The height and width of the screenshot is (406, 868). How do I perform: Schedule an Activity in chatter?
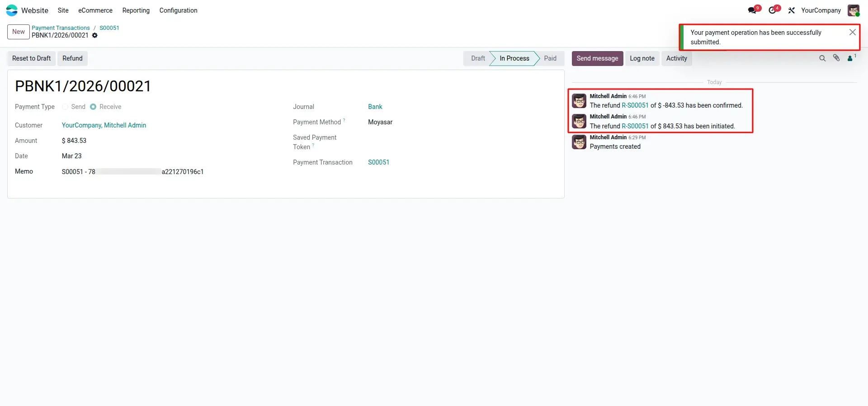[676, 58]
